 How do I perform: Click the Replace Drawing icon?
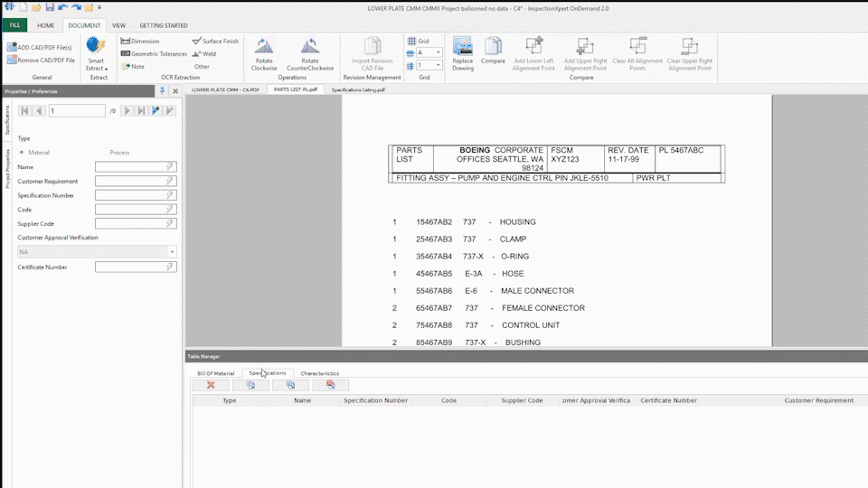click(462, 47)
